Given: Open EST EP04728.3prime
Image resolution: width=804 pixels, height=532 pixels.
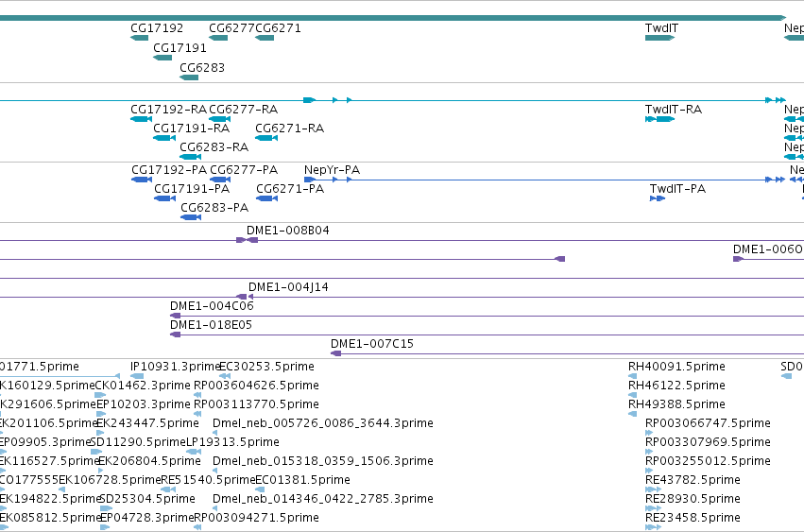Looking at the screenshot, I should click(147, 519).
